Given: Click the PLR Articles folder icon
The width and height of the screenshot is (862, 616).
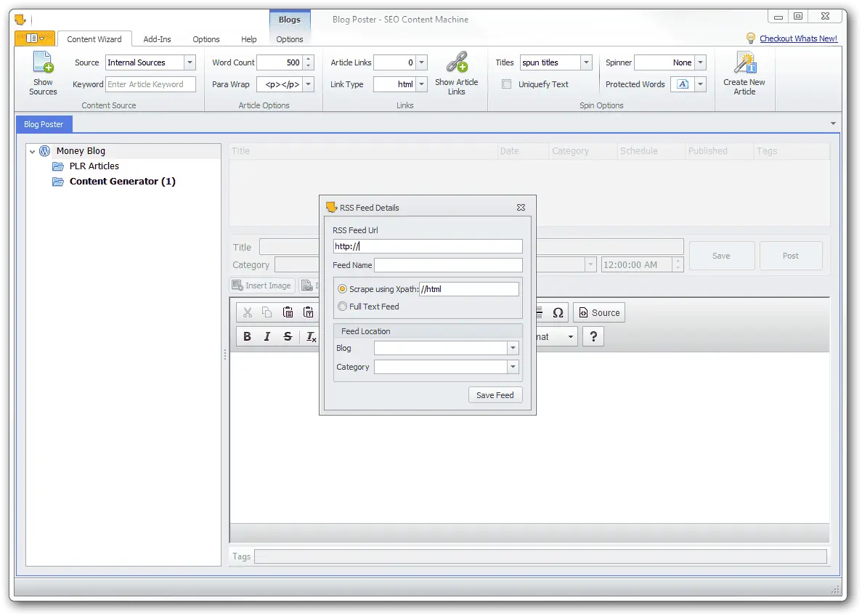Looking at the screenshot, I should [57, 166].
